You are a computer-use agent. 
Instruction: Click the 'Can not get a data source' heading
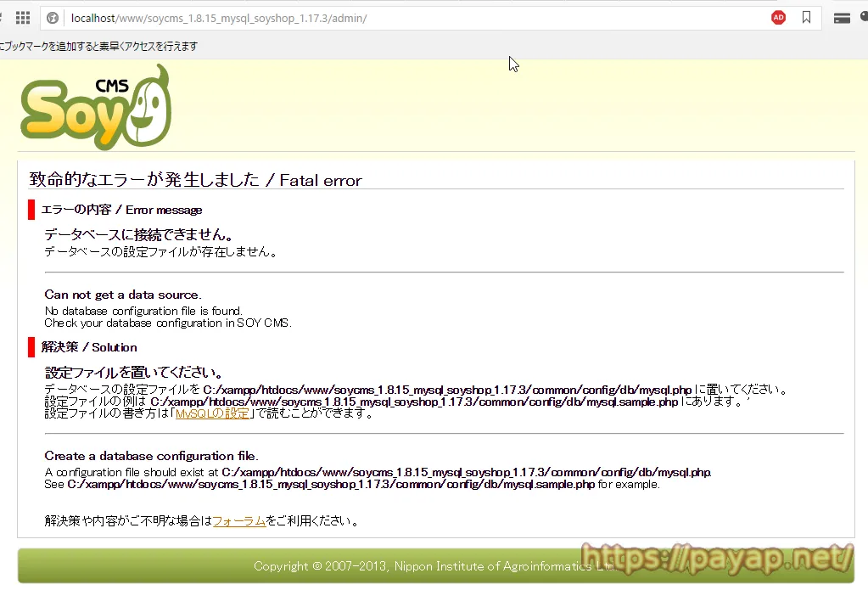(123, 295)
